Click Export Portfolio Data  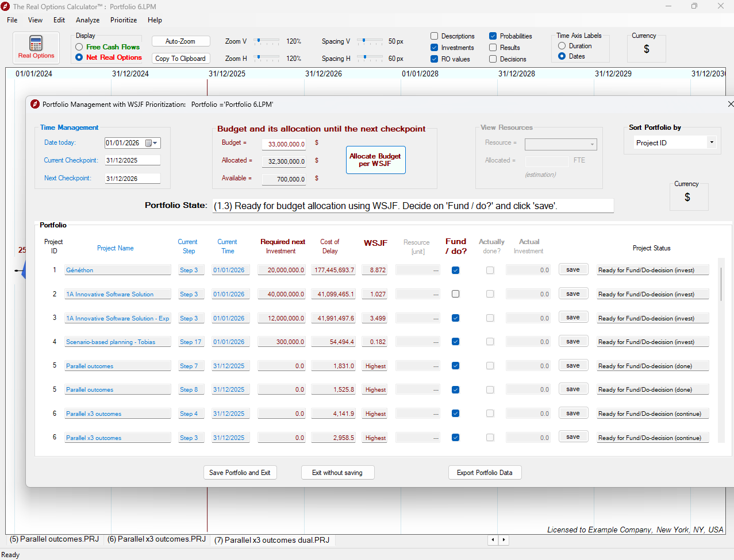point(485,472)
